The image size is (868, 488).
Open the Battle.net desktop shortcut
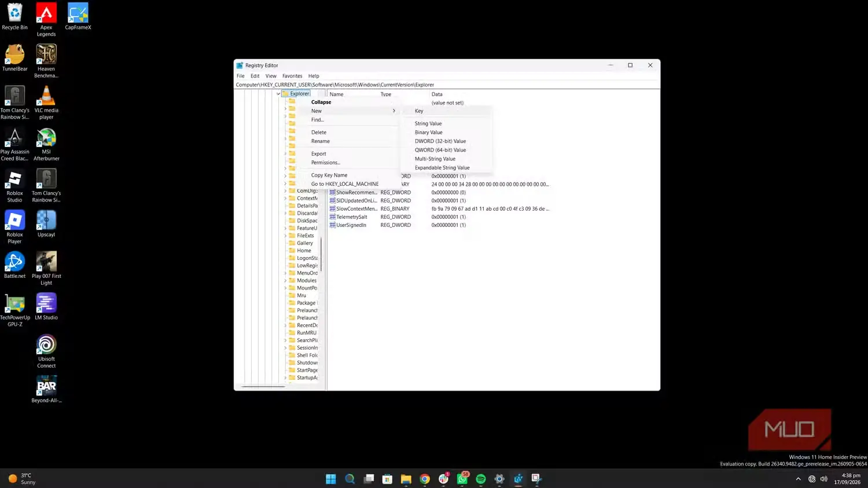point(14,265)
